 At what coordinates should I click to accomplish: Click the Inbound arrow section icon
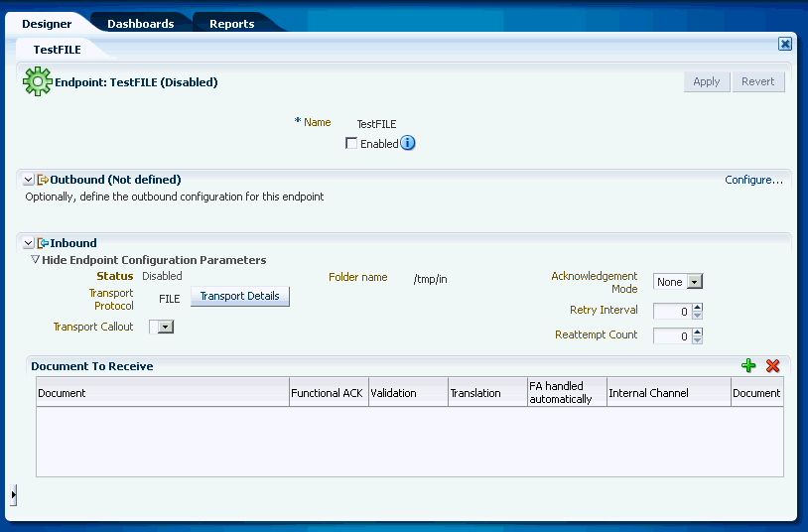point(43,243)
